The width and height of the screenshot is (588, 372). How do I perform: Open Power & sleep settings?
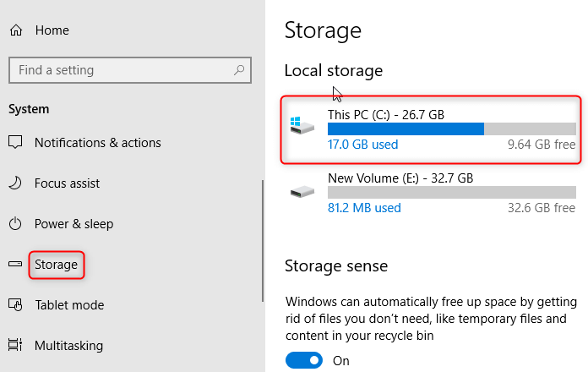click(x=73, y=224)
